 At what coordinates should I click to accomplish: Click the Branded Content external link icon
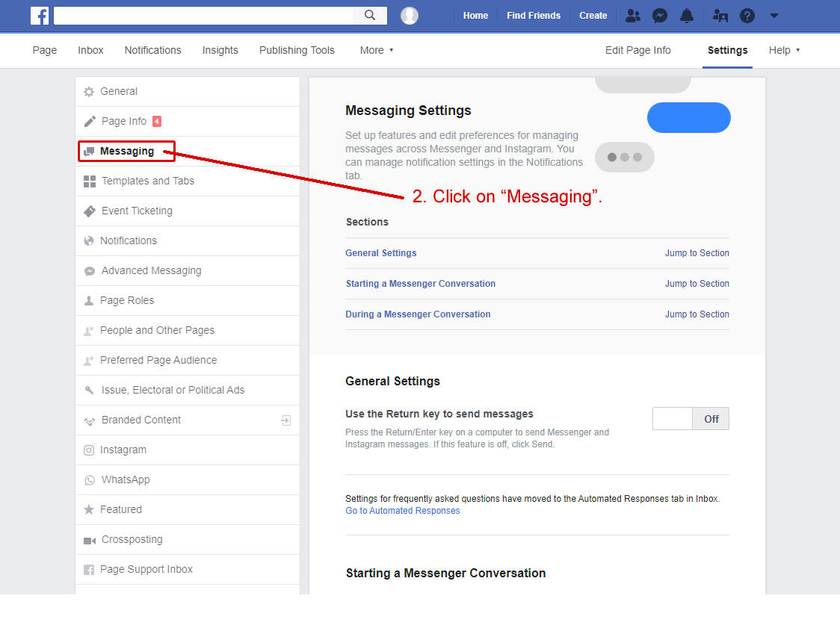click(286, 420)
